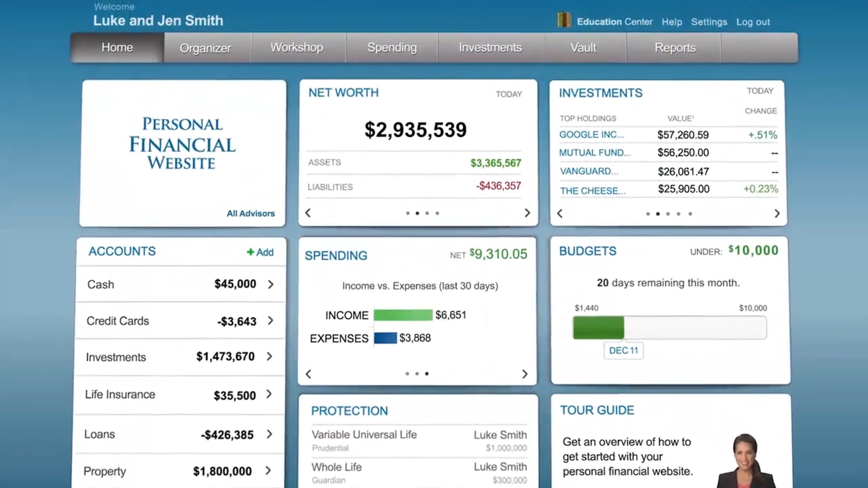This screenshot has width=868, height=488.
Task: Click the Education Center books icon
Action: click(563, 20)
